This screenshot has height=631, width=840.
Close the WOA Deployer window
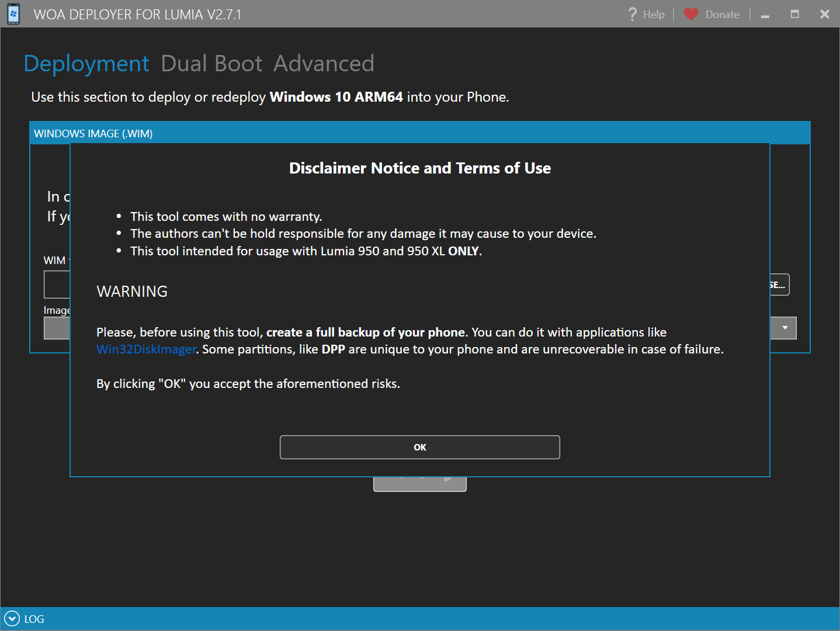824,14
